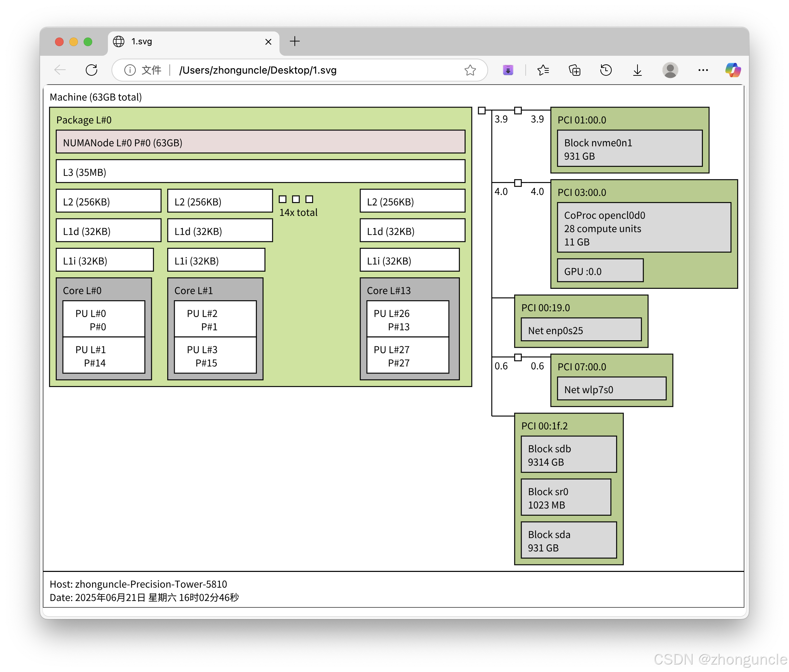This screenshot has width=789, height=672.
Task: Open the browser Settings and more menu
Action: pos(703,70)
